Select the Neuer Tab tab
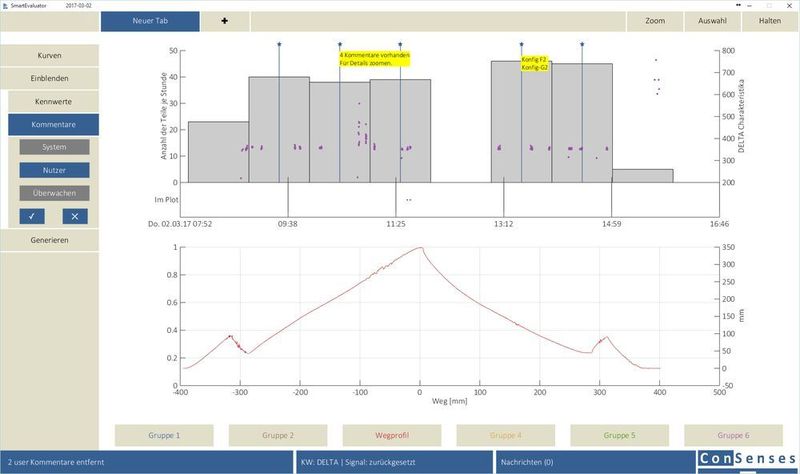Image resolution: width=800 pixels, height=474 pixels. click(150, 21)
